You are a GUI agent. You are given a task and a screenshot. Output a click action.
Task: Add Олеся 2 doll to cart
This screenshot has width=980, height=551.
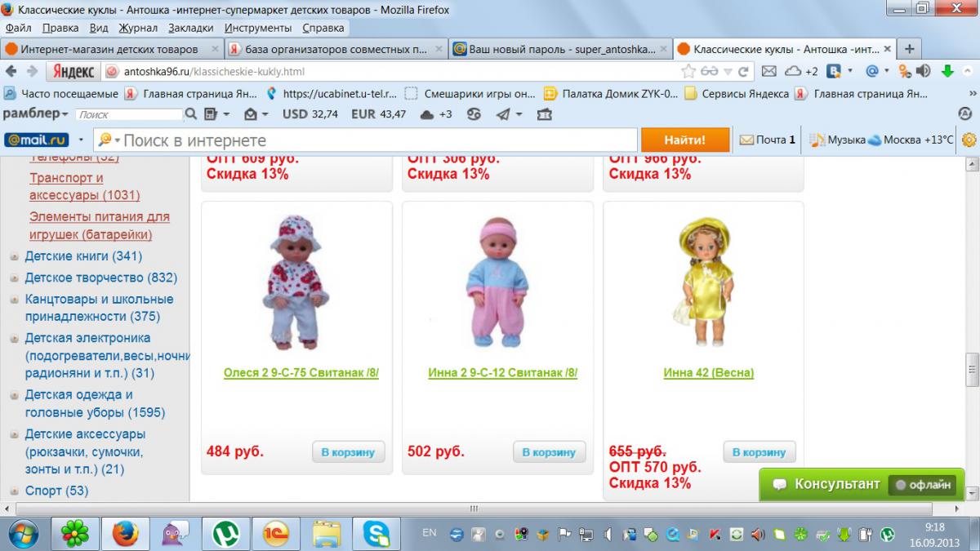click(348, 452)
